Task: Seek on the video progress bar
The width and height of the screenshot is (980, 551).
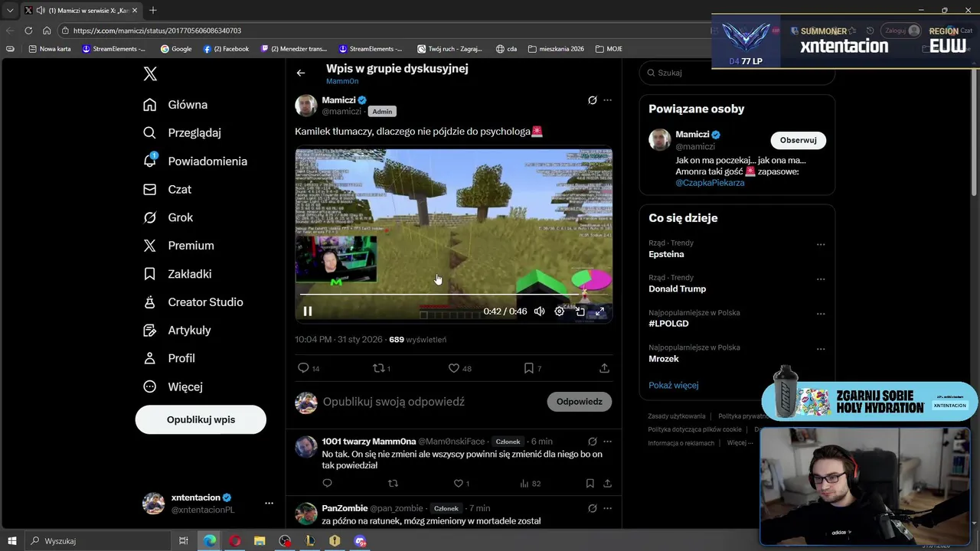Action: (453, 294)
